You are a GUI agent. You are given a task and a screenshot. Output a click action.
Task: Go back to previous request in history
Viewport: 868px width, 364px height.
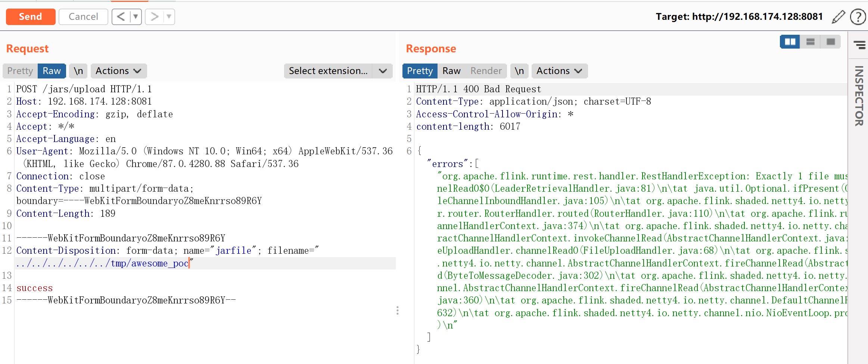click(x=121, y=17)
